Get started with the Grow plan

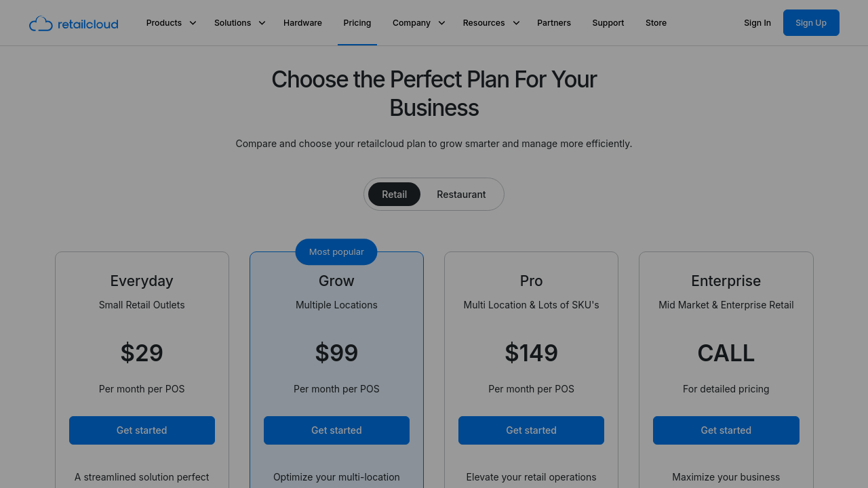point(336,430)
